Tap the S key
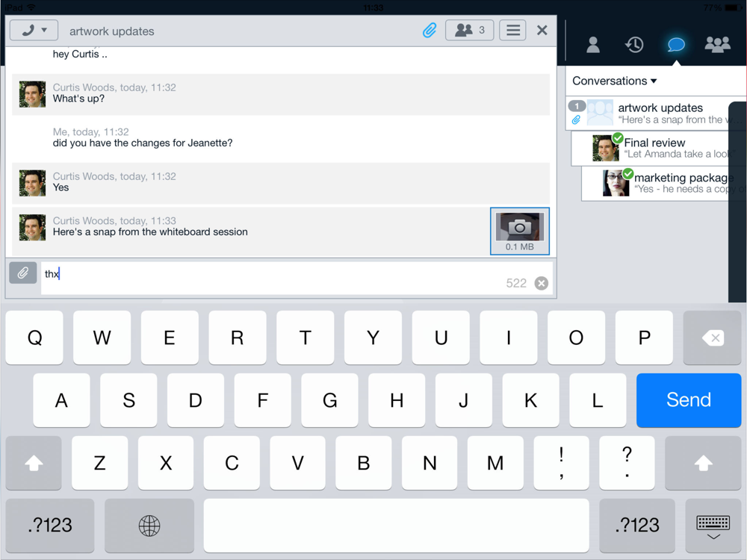 click(x=128, y=400)
